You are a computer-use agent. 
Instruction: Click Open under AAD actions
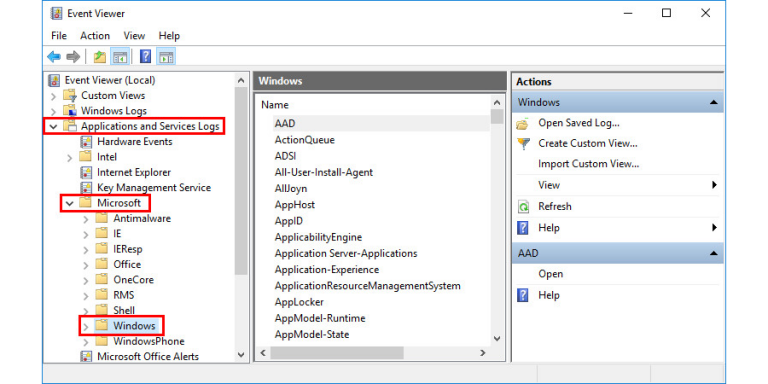click(551, 274)
